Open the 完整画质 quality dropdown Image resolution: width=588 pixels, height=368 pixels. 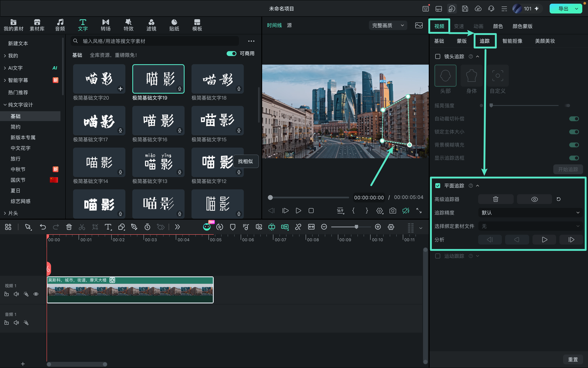(x=388, y=25)
